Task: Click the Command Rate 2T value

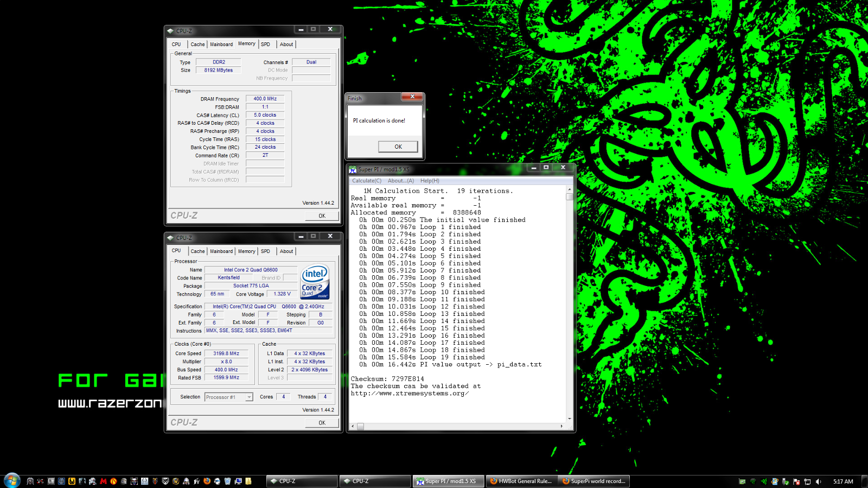Action: pyautogui.click(x=265, y=155)
